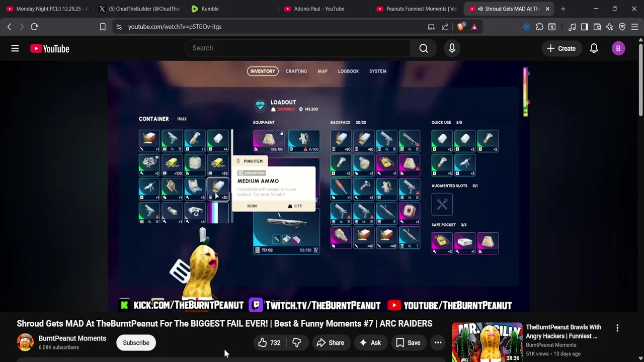Click the address bar URL text

pyautogui.click(x=175, y=27)
